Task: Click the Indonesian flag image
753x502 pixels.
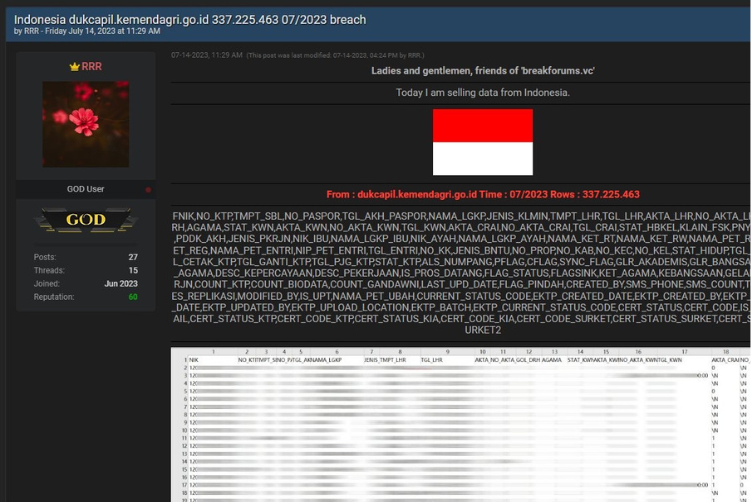Action: 482,143
